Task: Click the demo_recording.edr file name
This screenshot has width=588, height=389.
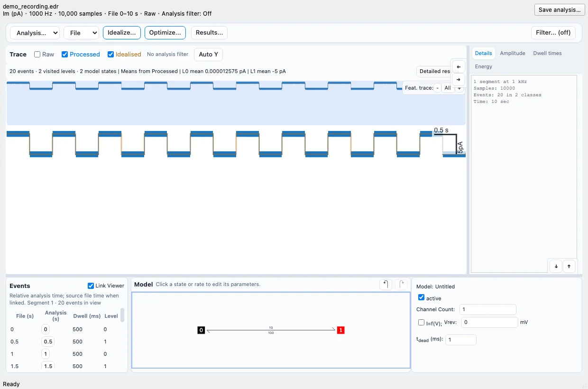Action: [x=30, y=7]
